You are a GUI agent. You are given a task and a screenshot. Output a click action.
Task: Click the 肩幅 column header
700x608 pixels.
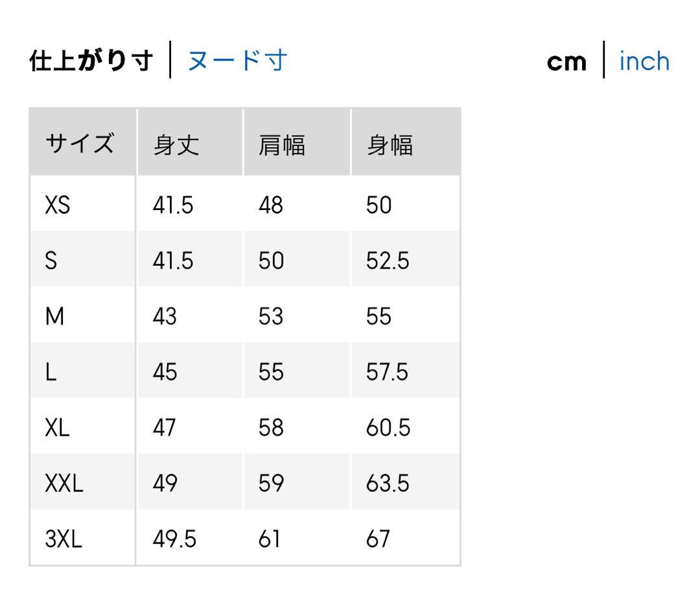[x=282, y=145]
